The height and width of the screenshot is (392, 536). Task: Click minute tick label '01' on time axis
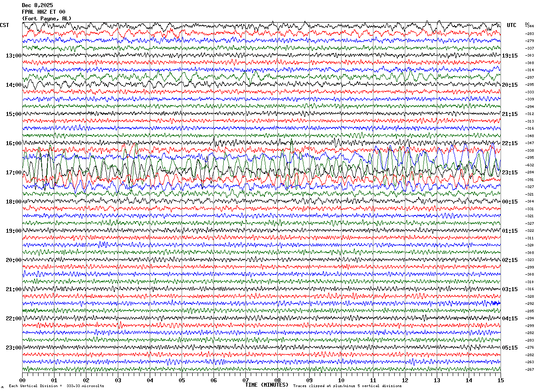click(54, 380)
